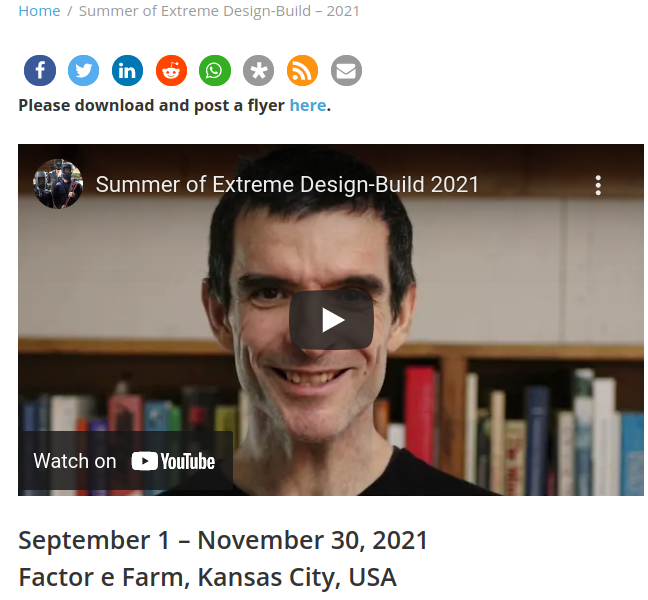Click the 'Please download and post a flyer' text
This screenshot has height=600, width=648.
151,105
